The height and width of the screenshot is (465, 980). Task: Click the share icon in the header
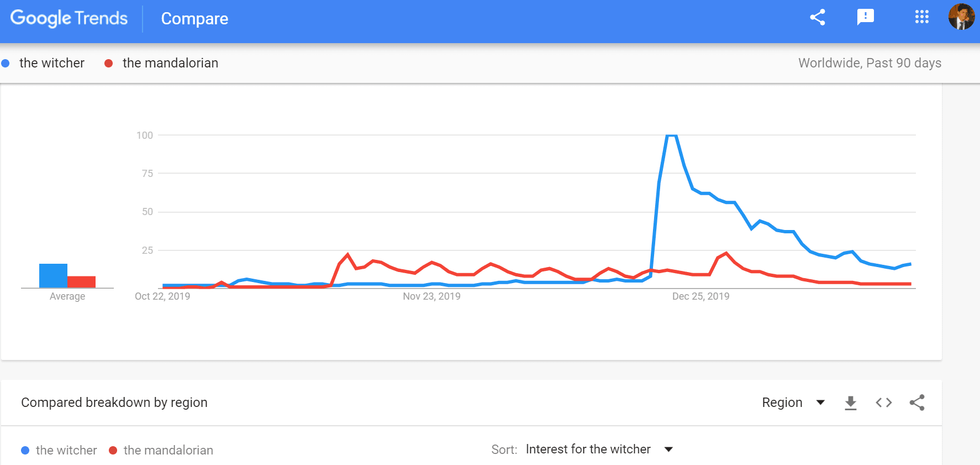[818, 18]
